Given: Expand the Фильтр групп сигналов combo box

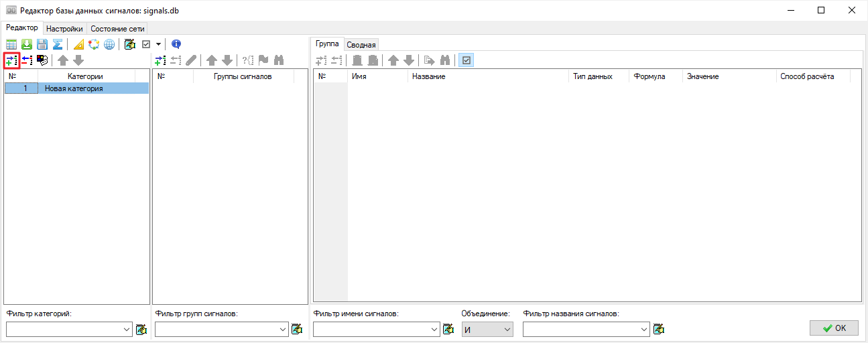Looking at the screenshot, I should (284, 329).
